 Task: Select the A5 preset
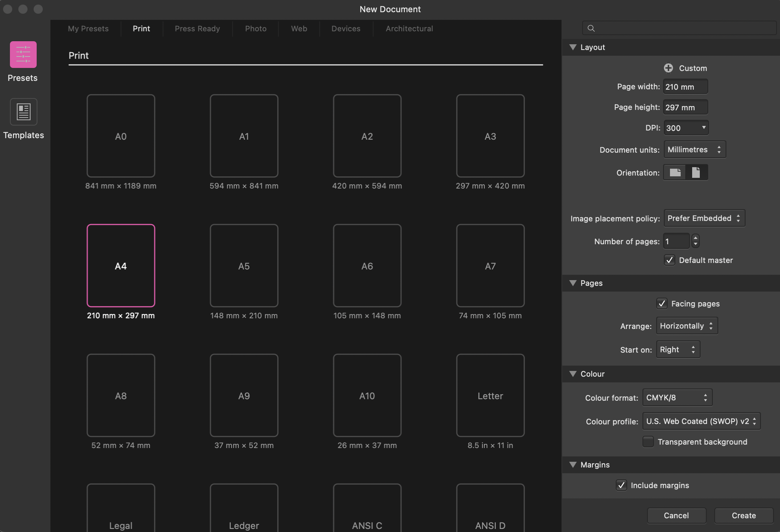click(244, 266)
